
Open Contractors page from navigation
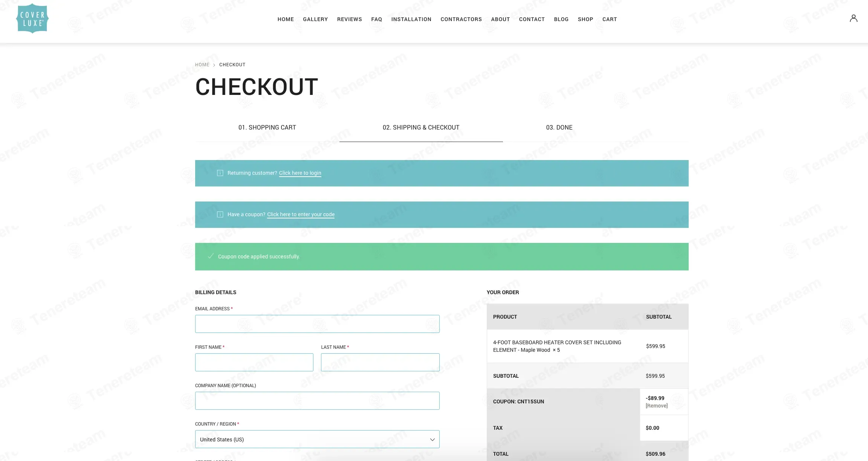pos(461,19)
